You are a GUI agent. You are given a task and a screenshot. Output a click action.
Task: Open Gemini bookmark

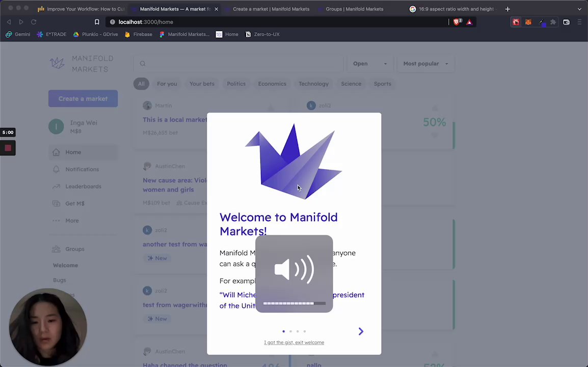(x=18, y=34)
